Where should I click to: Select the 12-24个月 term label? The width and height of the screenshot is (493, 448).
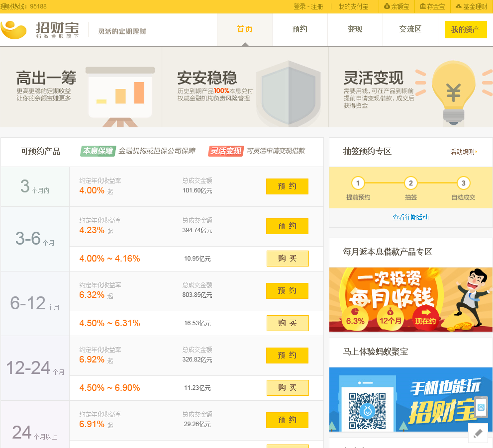click(35, 368)
